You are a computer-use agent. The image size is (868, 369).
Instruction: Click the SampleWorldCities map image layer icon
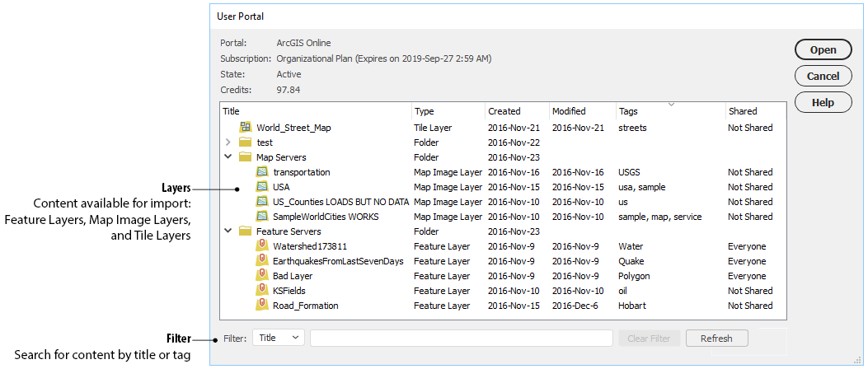tap(262, 217)
